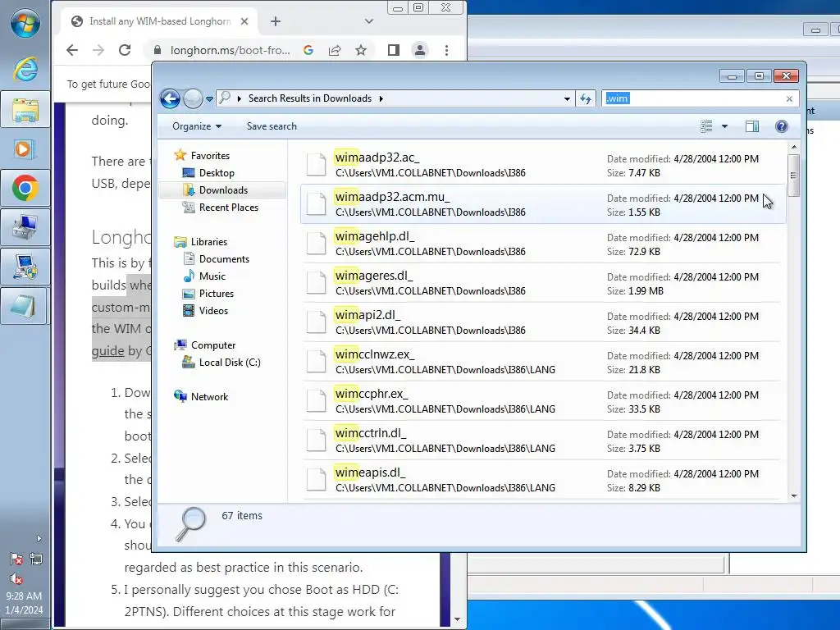Select file wimaadp32.ac_
Viewport: 840px width, 630px height.
(x=543, y=165)
